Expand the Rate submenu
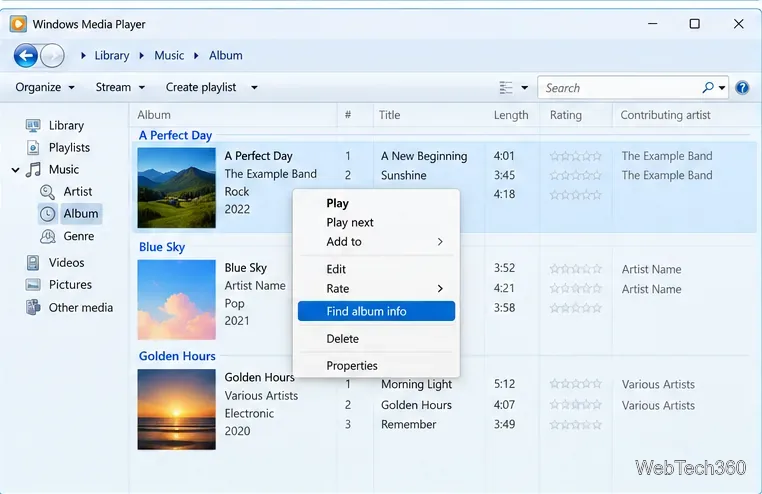This screenshot has width=762, height=494. coord(376,289)
